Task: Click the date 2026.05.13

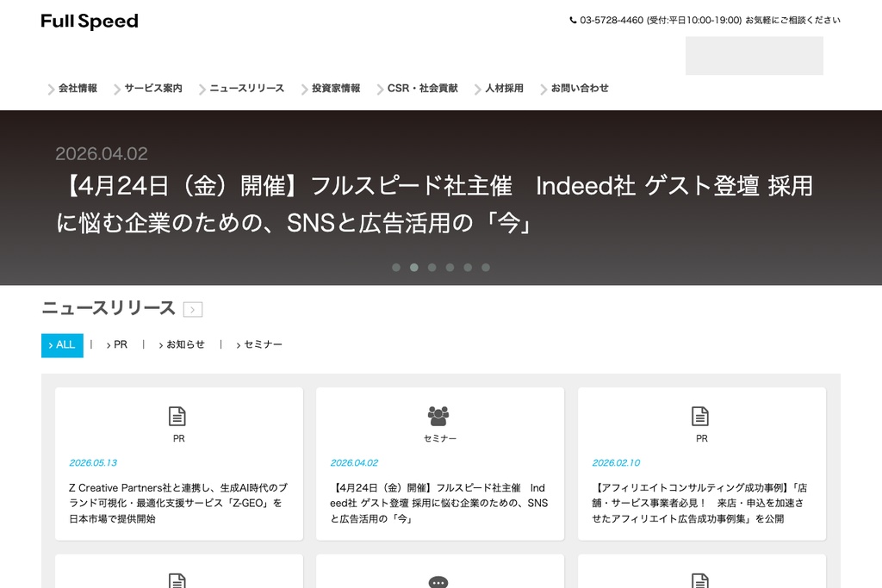Action: click(93, 462)
